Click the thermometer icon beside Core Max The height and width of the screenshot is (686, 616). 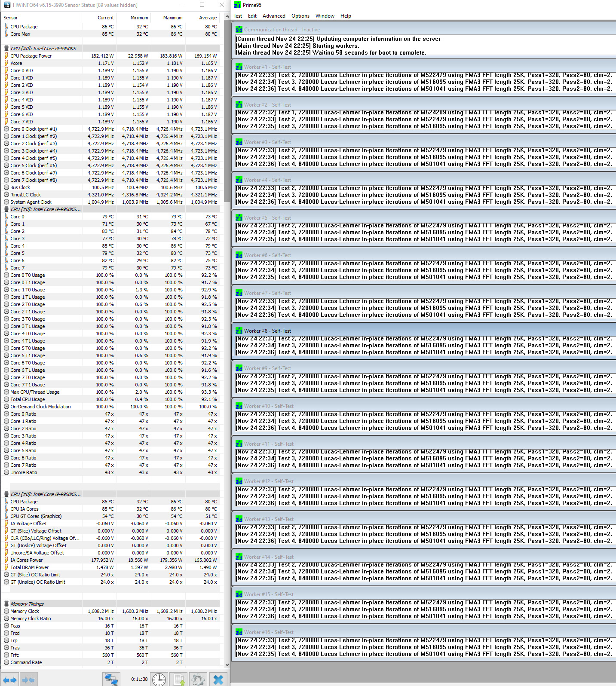(6, 34)
